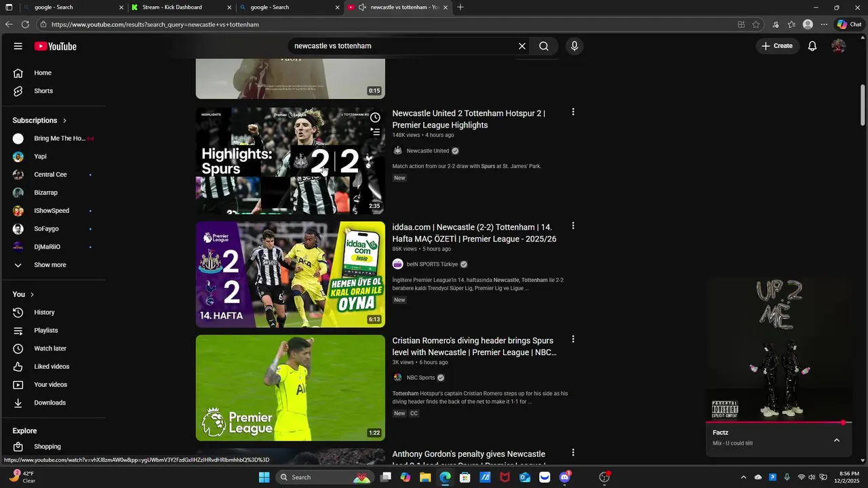Add Newcastle highlights video to queue
This screenshot has height=488, width=868.
click(375, 132)
